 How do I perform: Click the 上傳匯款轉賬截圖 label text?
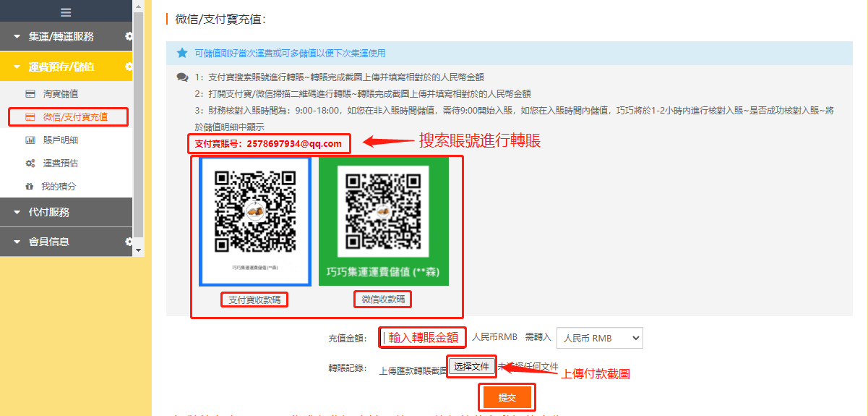pyautogui.click(x=413, y=371)
